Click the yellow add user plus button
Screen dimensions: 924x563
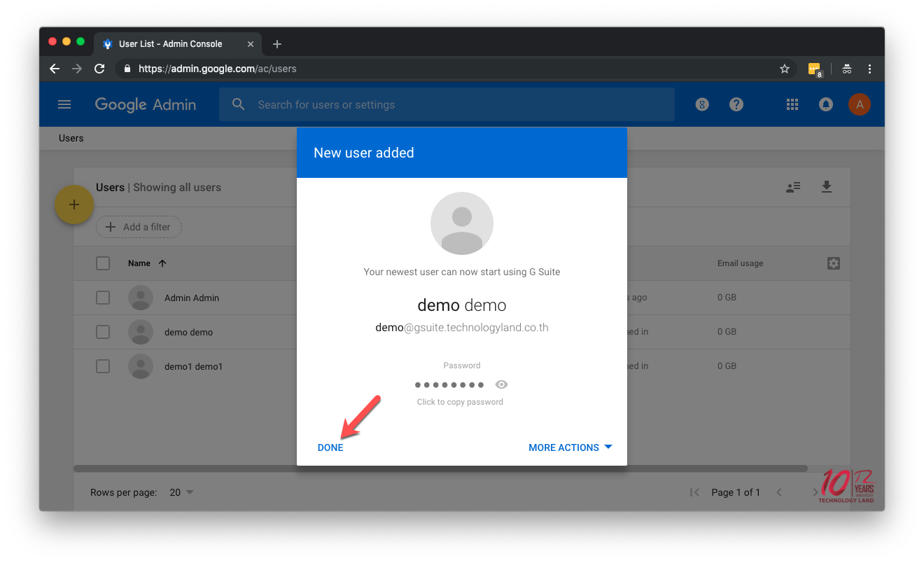(x=74, y=205)
